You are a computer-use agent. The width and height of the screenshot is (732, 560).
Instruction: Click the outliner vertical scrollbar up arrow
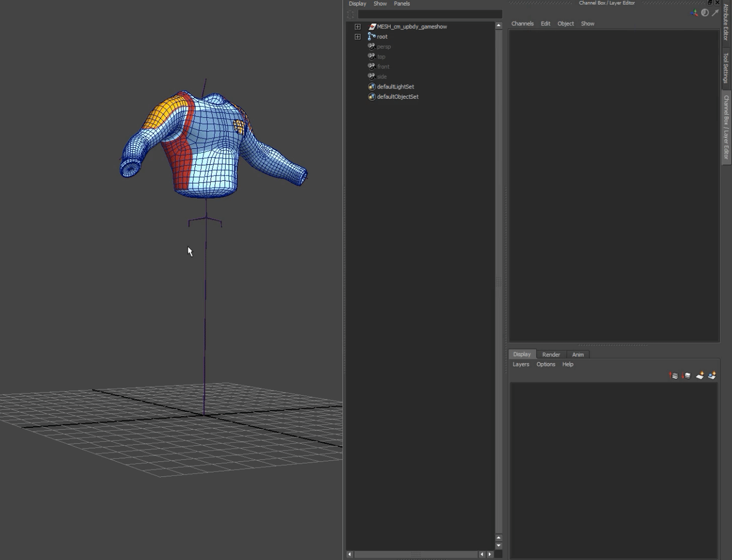click(499, 25)
